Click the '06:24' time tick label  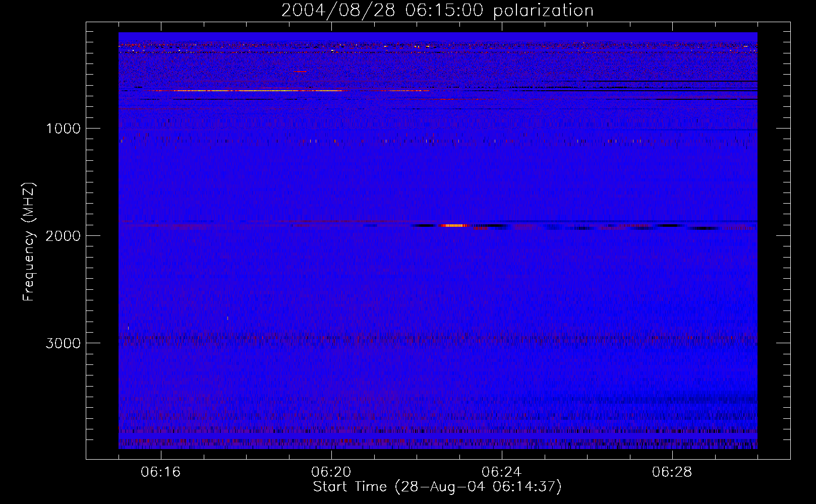502,472
